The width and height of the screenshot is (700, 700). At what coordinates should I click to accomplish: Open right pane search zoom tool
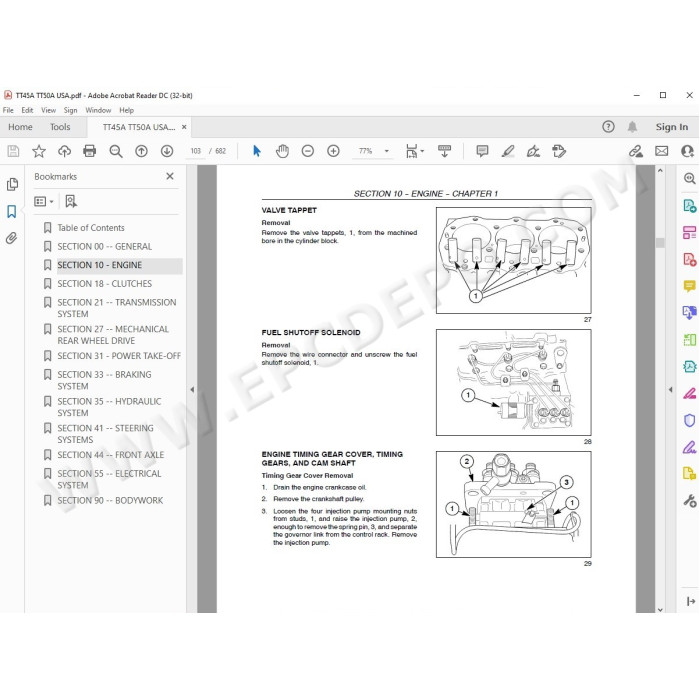tap(689, 179)
